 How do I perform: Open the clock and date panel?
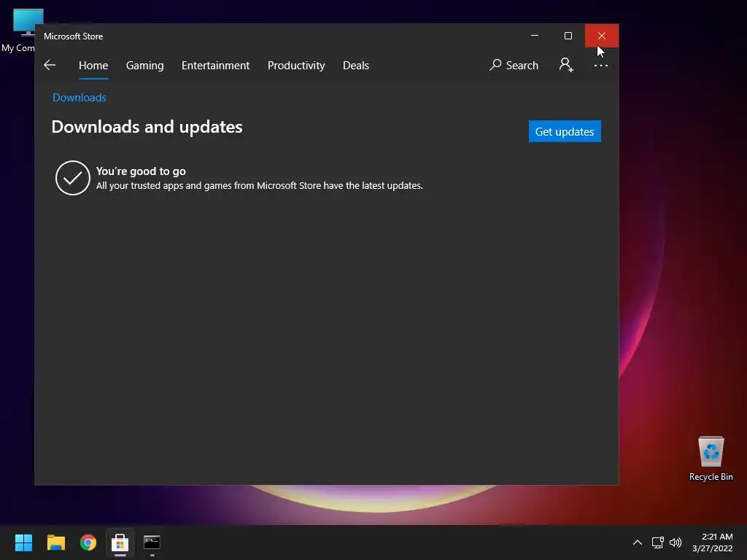pyautogui.click(x=713, y=542)
